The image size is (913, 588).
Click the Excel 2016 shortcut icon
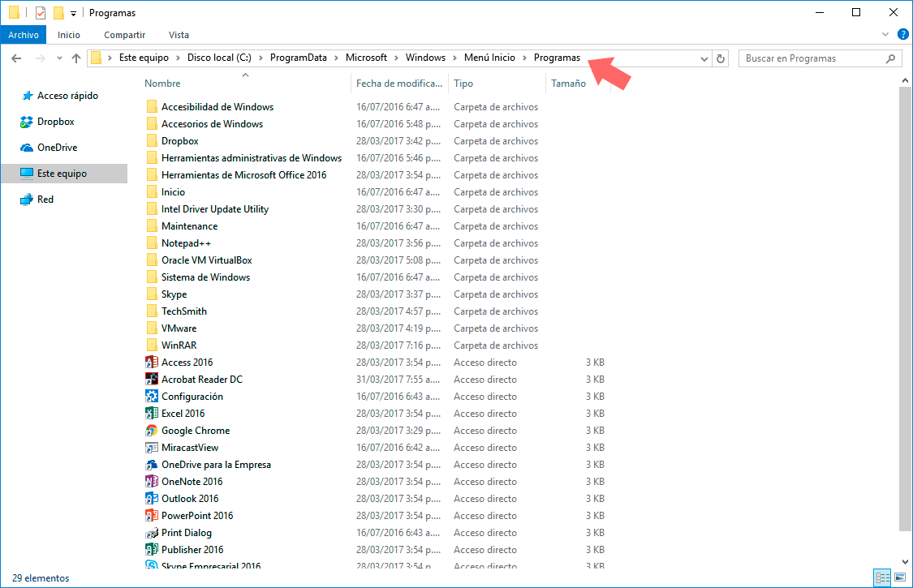[x=152, y=414]
